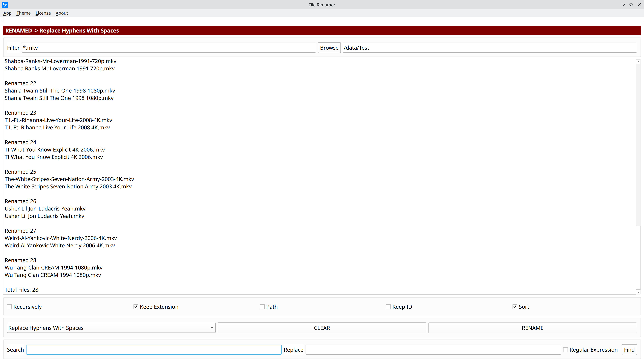Click the Find button
The image size is (644, 362).
tap(629, 350)
